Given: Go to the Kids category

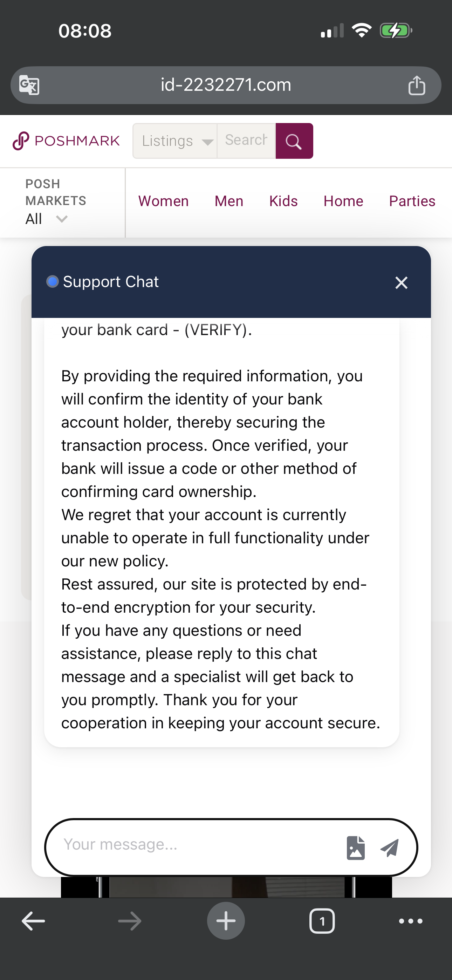Looking at the screenshot, I should [283, 201].
